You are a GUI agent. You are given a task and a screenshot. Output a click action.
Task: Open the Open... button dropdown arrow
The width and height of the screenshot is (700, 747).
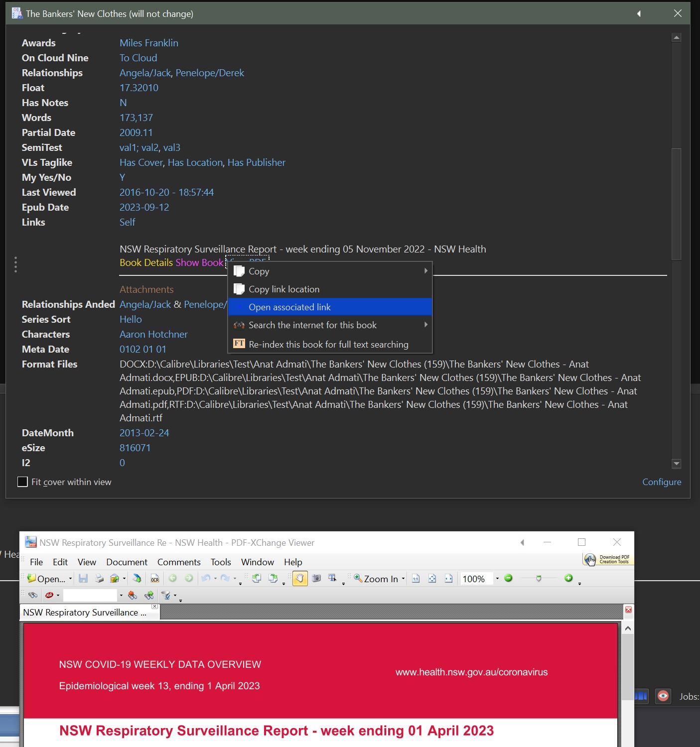(x=70, y=579)
